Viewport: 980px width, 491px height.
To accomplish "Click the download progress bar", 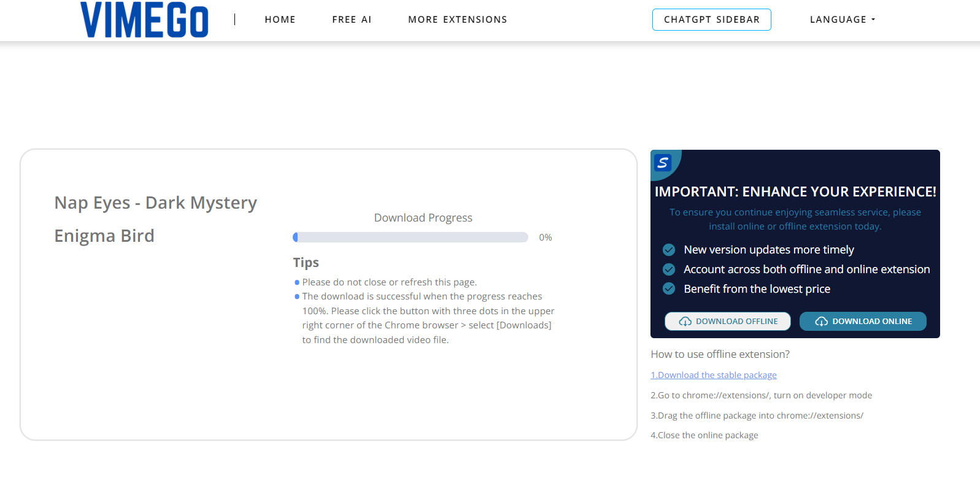I will click(411, 238).
